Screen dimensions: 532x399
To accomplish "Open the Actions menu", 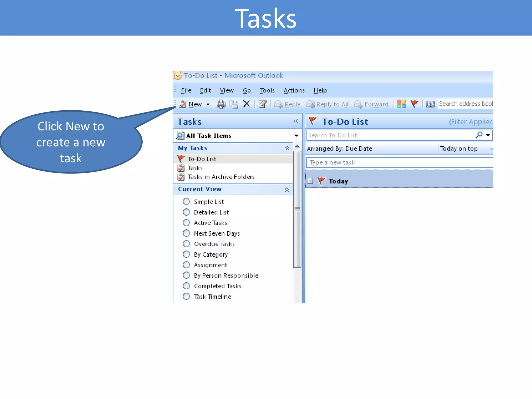I will point(294,90).
